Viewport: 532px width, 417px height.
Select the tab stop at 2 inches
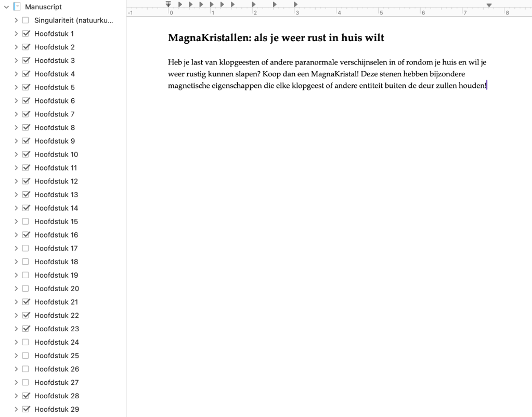(253, 5)
